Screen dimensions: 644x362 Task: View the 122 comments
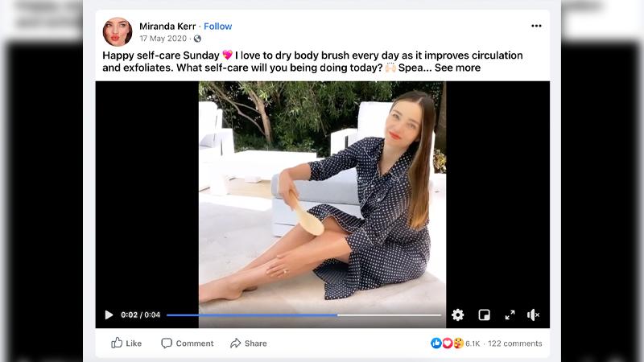point(514,343)
